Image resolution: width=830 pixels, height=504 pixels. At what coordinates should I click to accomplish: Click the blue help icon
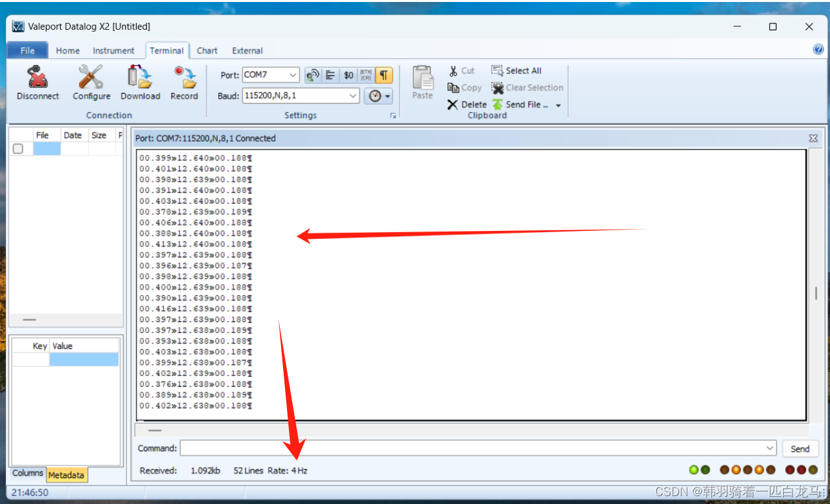[x=818, y=49]
